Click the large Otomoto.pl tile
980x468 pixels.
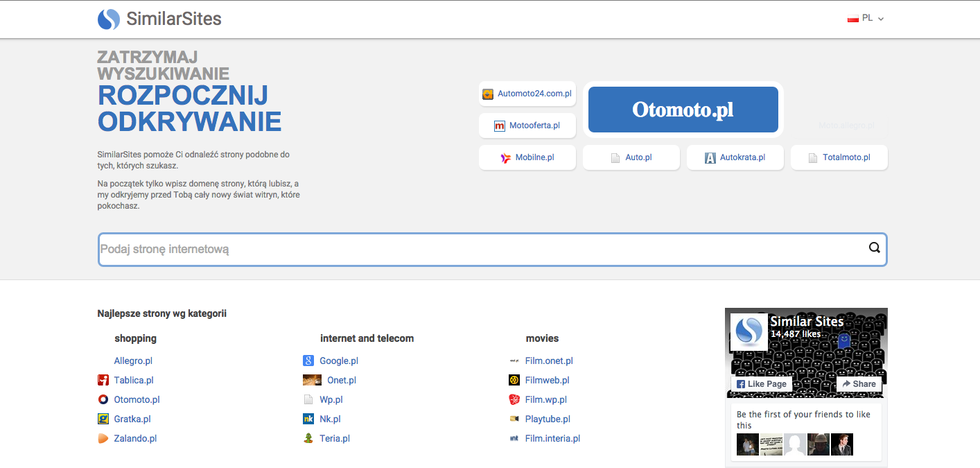pos(683,110)
